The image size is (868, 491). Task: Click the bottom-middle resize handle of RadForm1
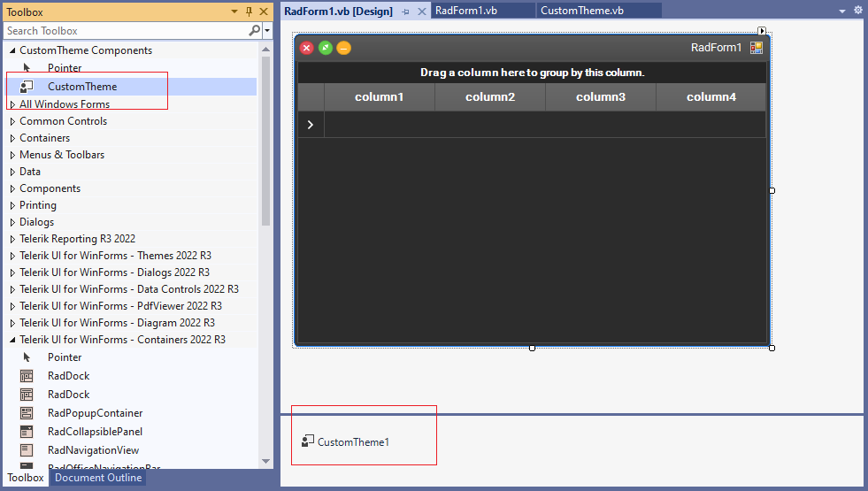coord(532,349)
